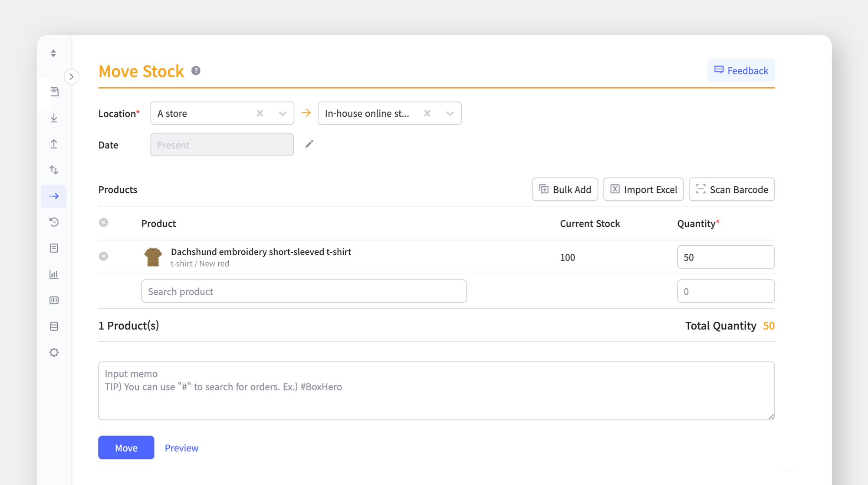The width and height of the screenshot is (868, 485).
Task: Click inside the quantity field showing 50
Action: (725, 257)
